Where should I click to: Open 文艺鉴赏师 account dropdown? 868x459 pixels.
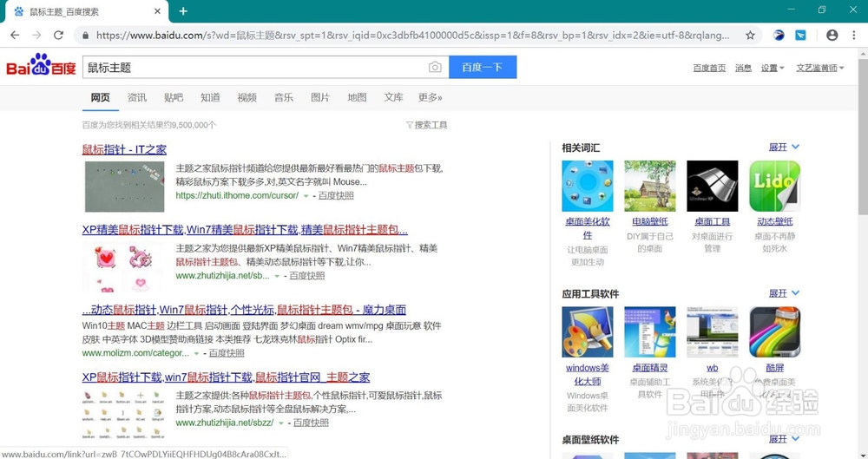point(820,68)
